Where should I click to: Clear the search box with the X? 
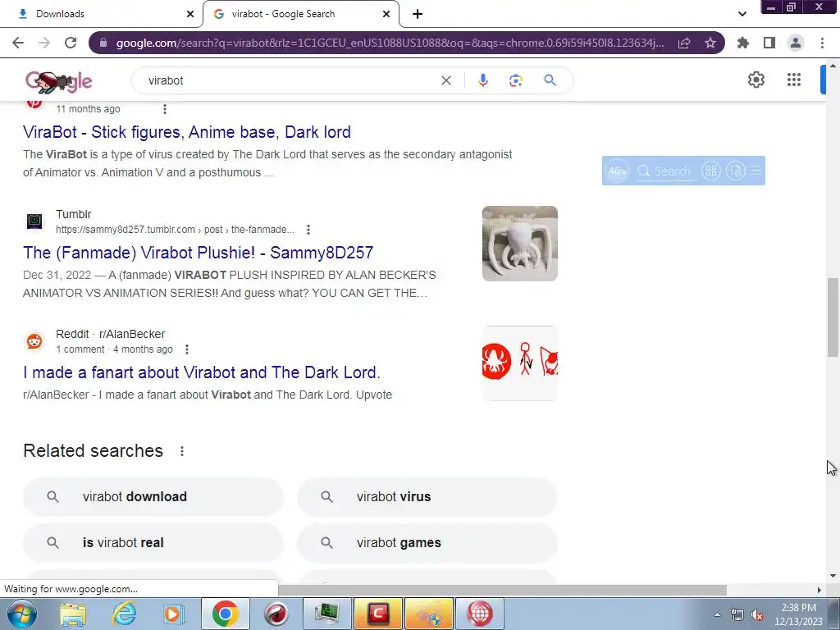tap(445, 80)
